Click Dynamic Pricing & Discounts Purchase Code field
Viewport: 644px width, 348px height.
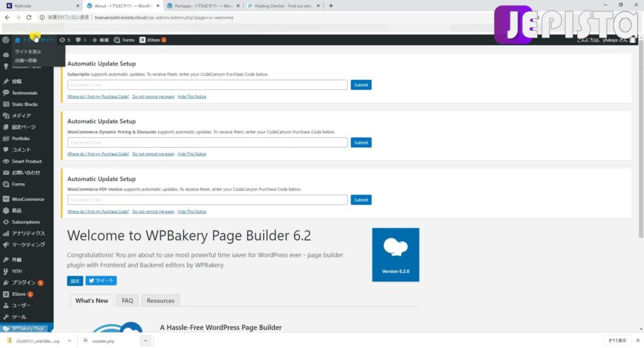click(208, 143)
